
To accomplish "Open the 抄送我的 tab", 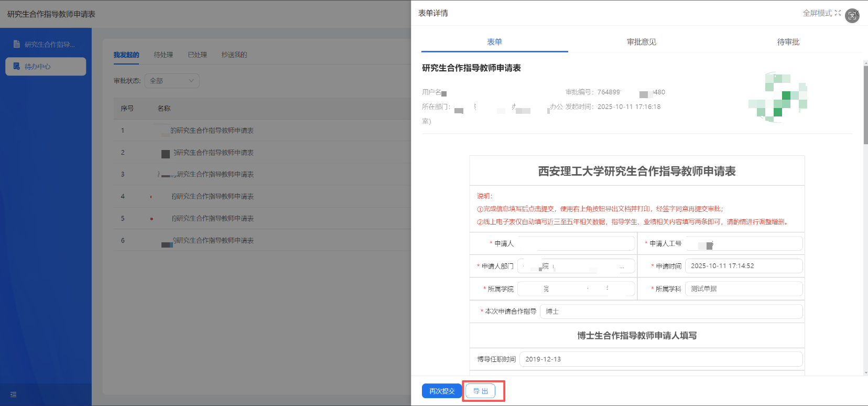I will [234, 55].
